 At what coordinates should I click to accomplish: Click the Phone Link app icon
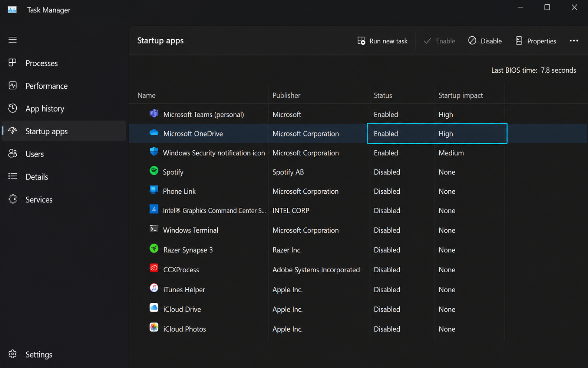pyautogui.click(x=154, y=190)
